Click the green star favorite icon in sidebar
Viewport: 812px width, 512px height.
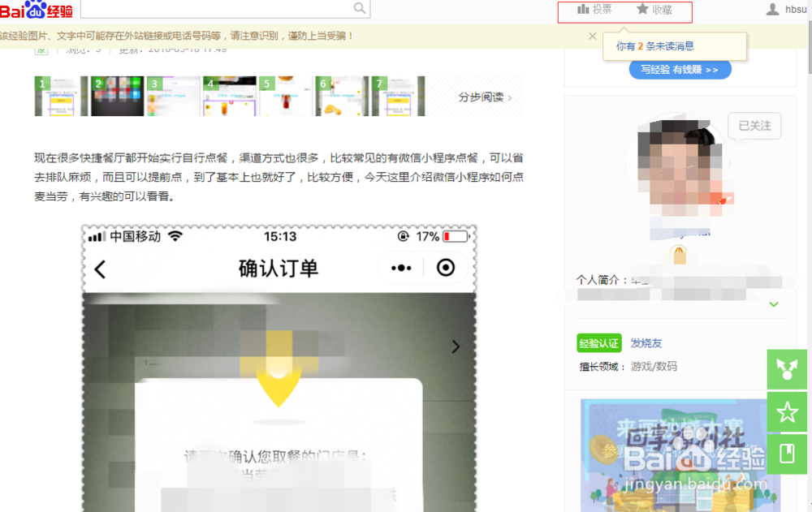point(786,412)
